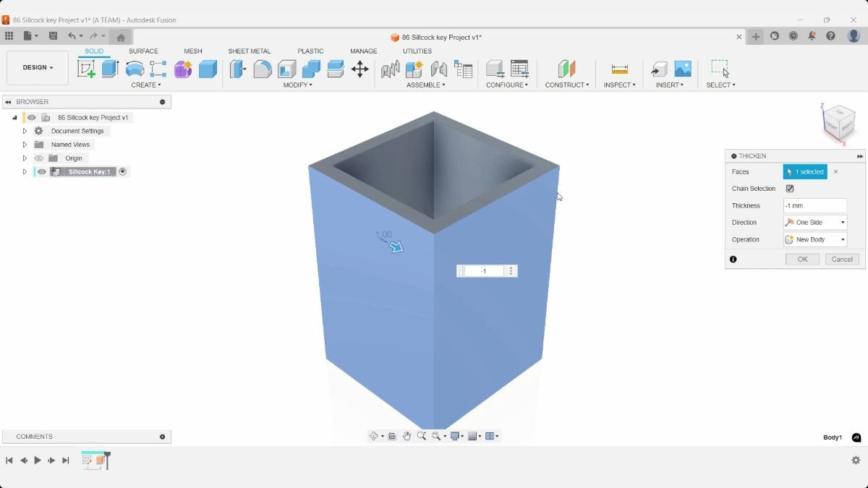Click the blue thickness arrow manipulator

396,247
